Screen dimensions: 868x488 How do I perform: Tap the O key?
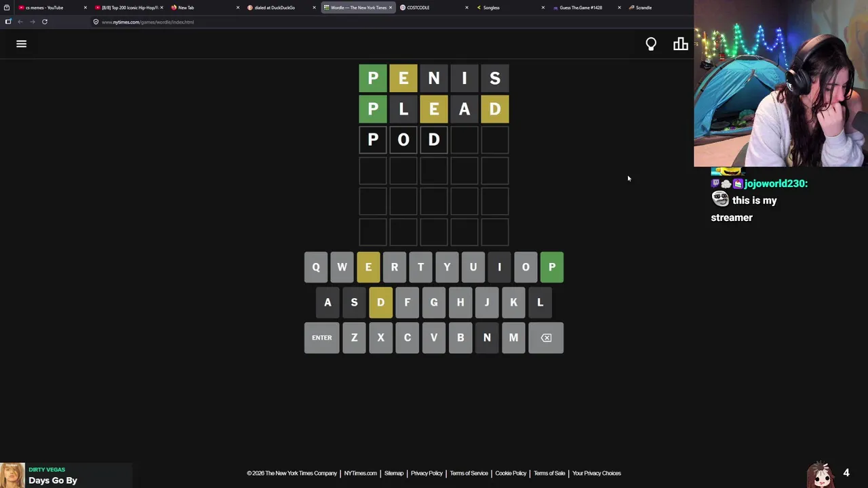[x=526, y=267]
